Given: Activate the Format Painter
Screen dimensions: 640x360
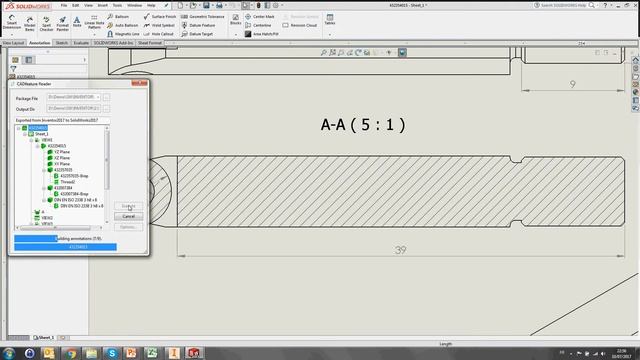Looking at the screenshot, I should 62,24.
